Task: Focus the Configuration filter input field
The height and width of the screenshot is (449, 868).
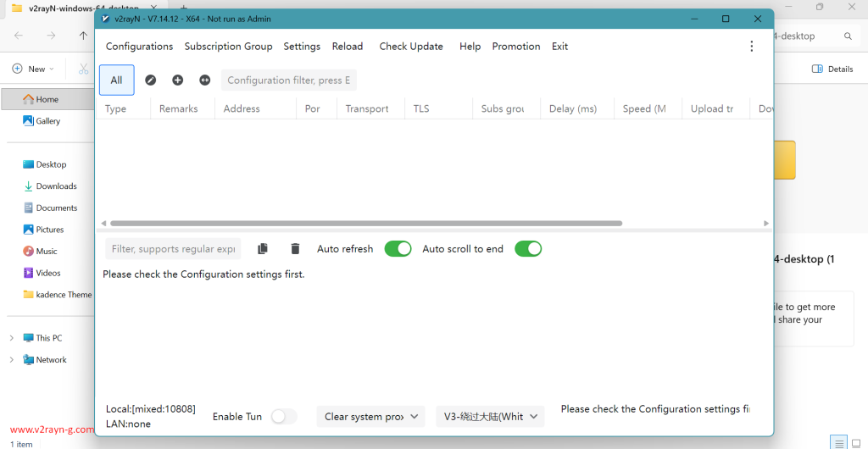Action: [x=289, y=80]
